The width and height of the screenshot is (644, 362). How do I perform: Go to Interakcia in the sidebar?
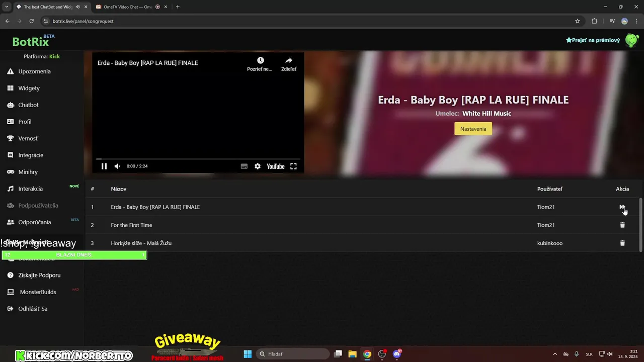click(x=30, y=189)
